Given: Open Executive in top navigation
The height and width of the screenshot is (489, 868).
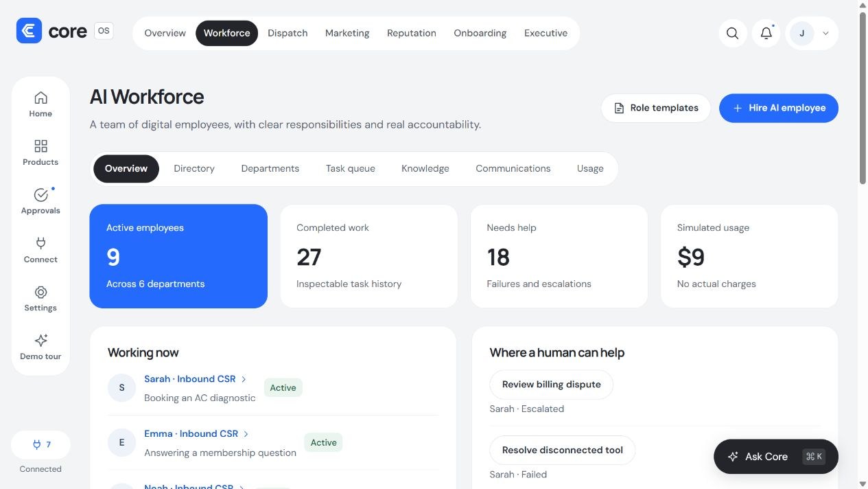Looking at the screenshot, I should click(546, 33).
